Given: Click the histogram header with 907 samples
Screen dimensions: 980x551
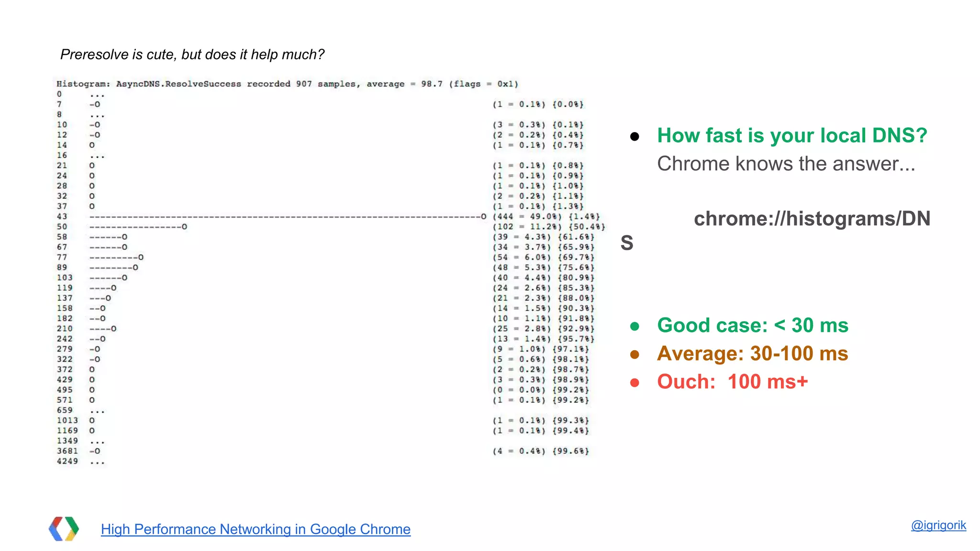Looking at the screenshot, I should click(287, 84).
